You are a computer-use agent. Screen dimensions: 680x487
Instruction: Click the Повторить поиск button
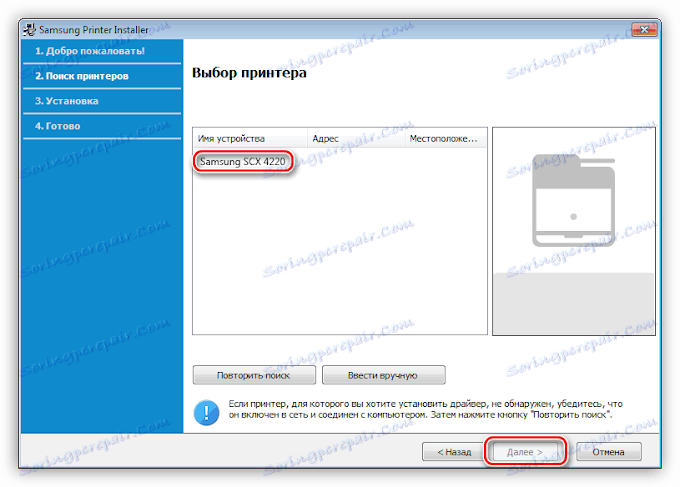tap(254, 375)
